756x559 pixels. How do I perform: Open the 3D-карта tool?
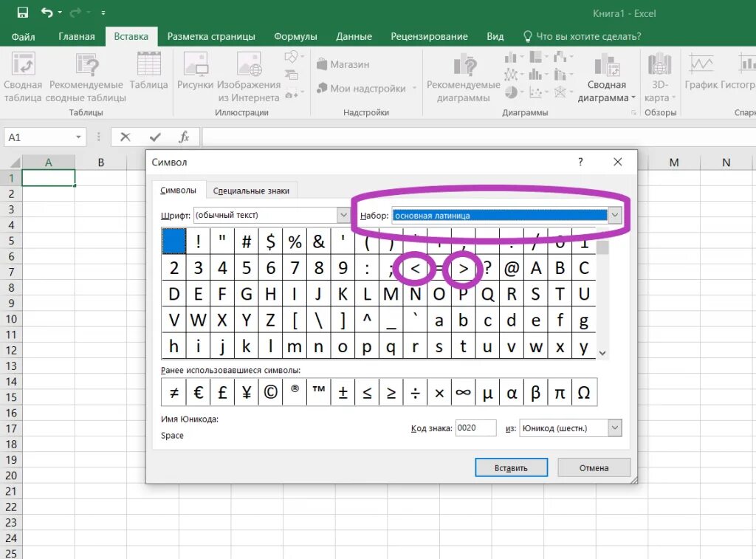click(x=659, y=78)
